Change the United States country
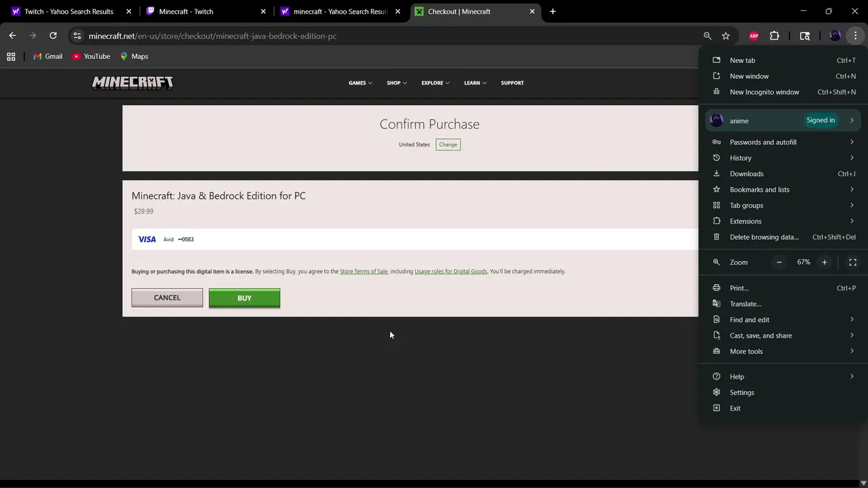Screen dimensions: 868x488 tap(448, 144)
